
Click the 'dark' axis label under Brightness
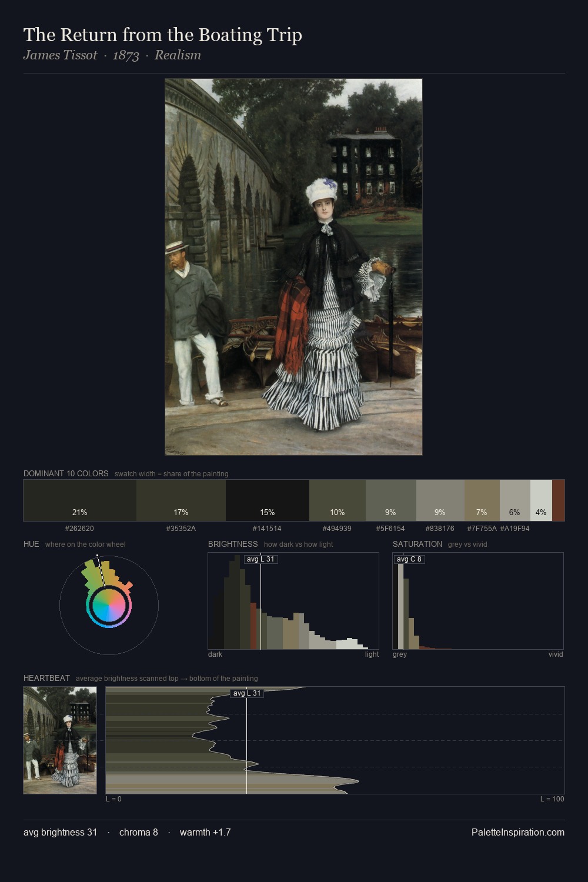coord(215,654)
